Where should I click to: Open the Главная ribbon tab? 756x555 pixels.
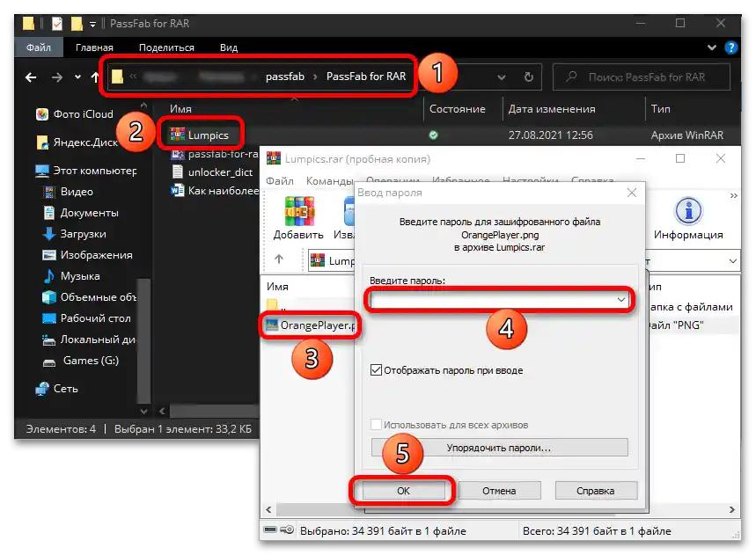[94, 47]
